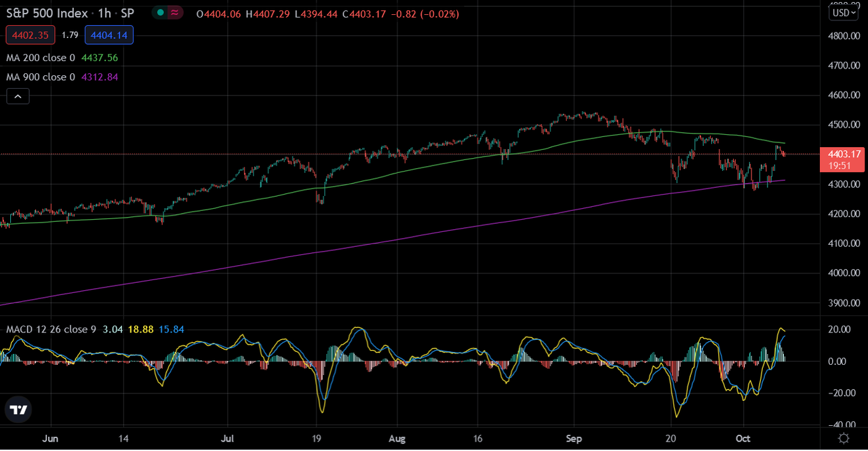Image resolution: width=868 pixels, height=451 pixels.
Task: Click the 14 date label on time axis
Action: point(123,439)
